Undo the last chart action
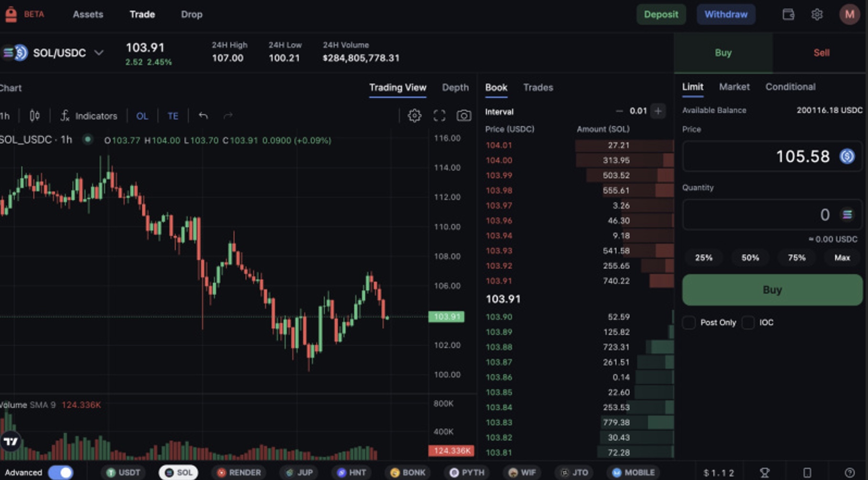The height and width of the screenshot is (480, 868). pyautogui.click(x=203, y=116)
